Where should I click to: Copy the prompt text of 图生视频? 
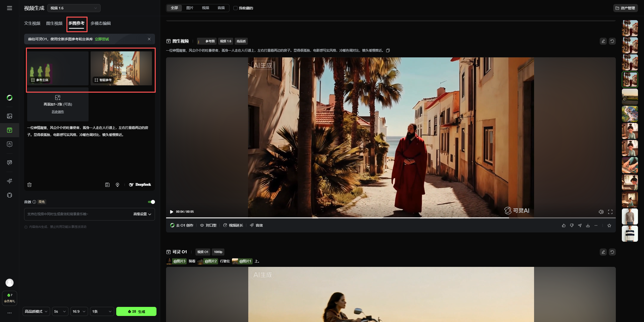click(x=388, y=50)
